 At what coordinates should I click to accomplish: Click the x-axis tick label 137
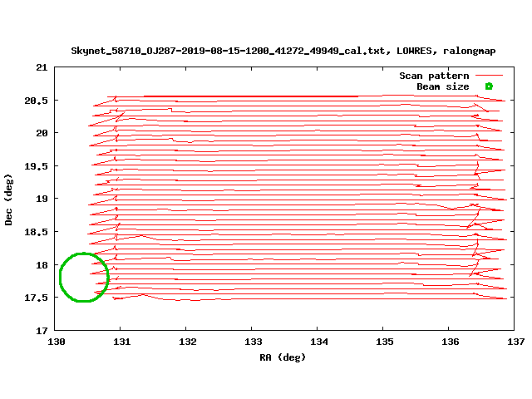pyautogui.click(x=516, y=342)
